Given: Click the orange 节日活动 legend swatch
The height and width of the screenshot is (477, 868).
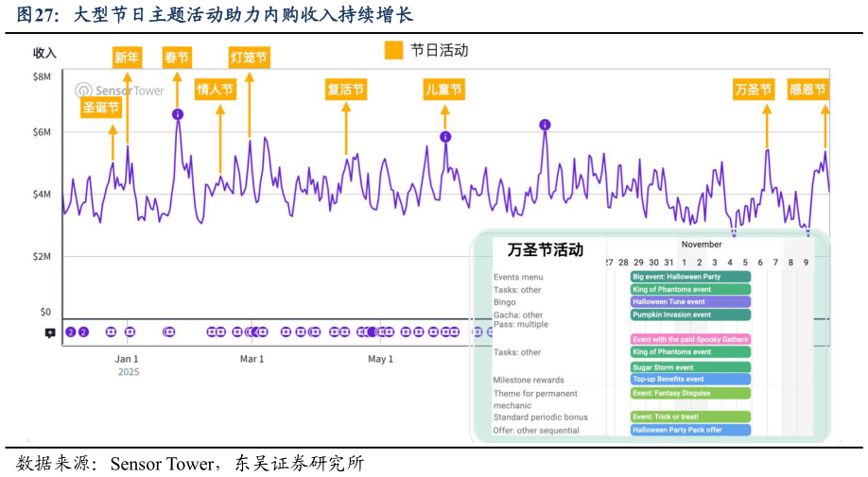Looking at the screenshot, I should tap(393, 50).
